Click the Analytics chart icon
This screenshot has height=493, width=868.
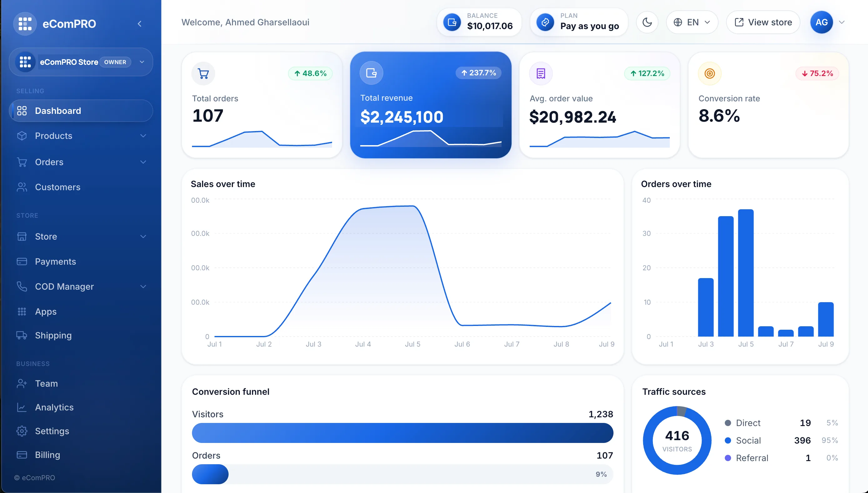click(x=22, y=407)
